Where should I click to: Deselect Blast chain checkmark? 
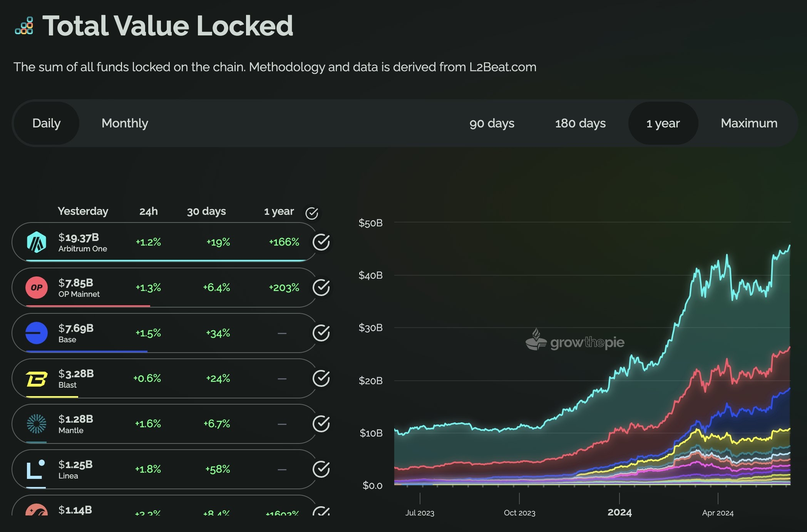coord(321,378)
